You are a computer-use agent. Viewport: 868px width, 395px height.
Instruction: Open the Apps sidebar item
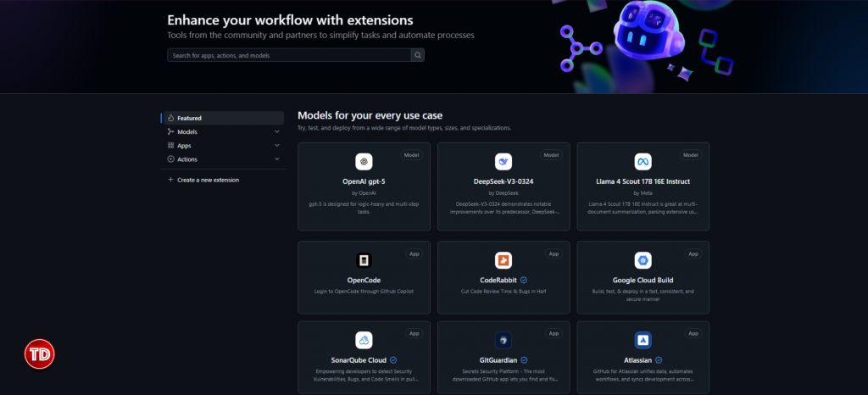(224, 146)
